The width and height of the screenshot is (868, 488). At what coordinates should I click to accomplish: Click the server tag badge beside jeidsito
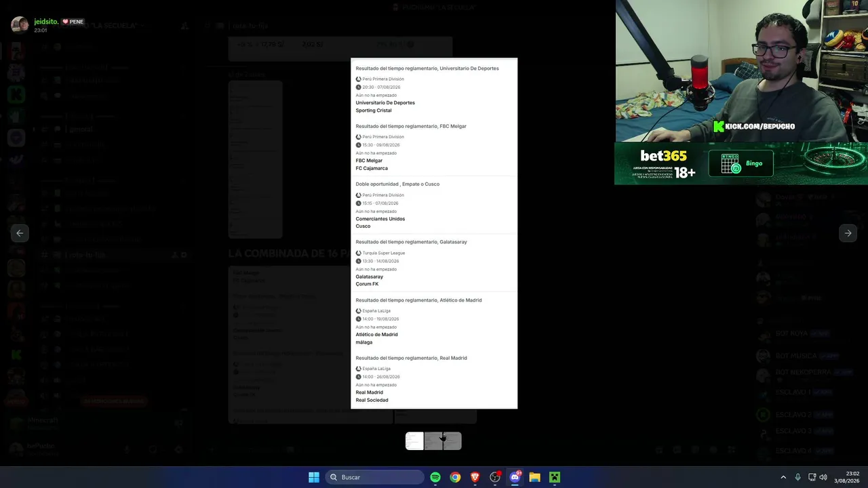point(73,22)
